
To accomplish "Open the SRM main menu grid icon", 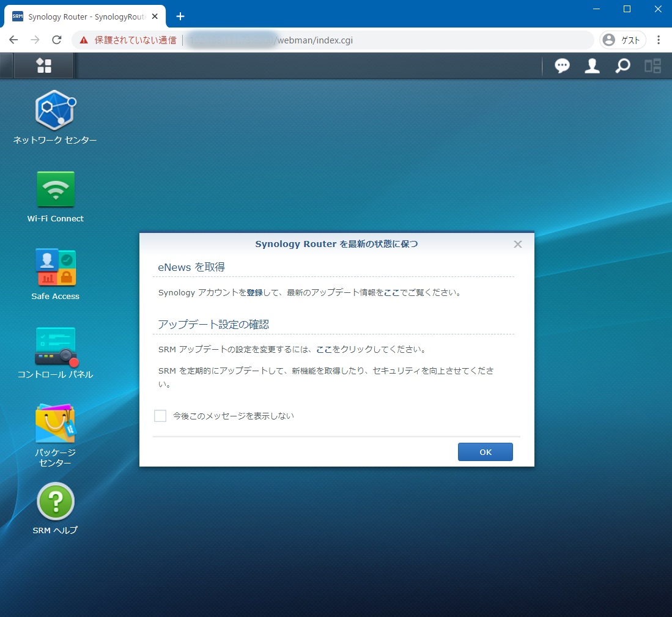I will pos(43,65).
